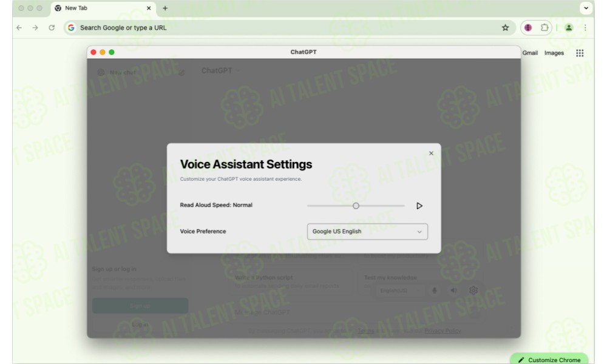Open the Extensions puzzle icon

point(544,27)
